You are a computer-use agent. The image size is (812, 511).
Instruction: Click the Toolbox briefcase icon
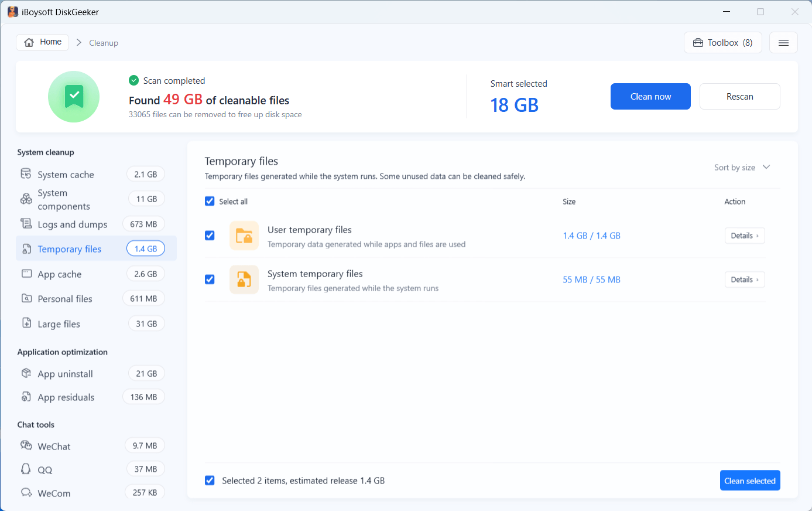click(698, 43)
